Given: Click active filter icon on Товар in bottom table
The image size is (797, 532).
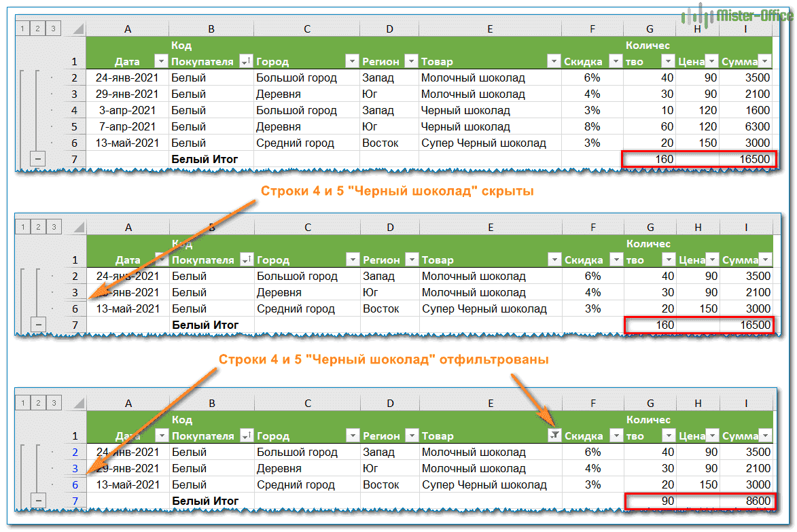Looking at the screenshot, I should point(554,436).
